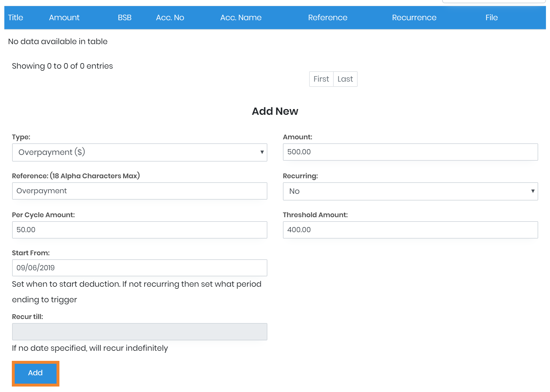Focus the Amount field containing 500.00
This screenshot has width=550, height=392.
[x=410, y=152]
